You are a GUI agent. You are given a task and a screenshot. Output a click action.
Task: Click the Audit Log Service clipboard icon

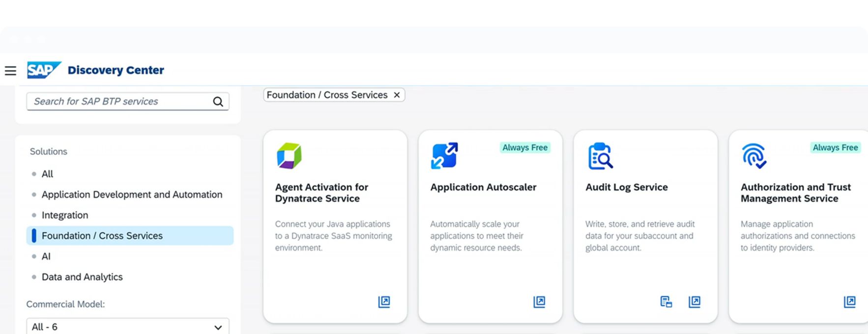[x=600, y=156]
